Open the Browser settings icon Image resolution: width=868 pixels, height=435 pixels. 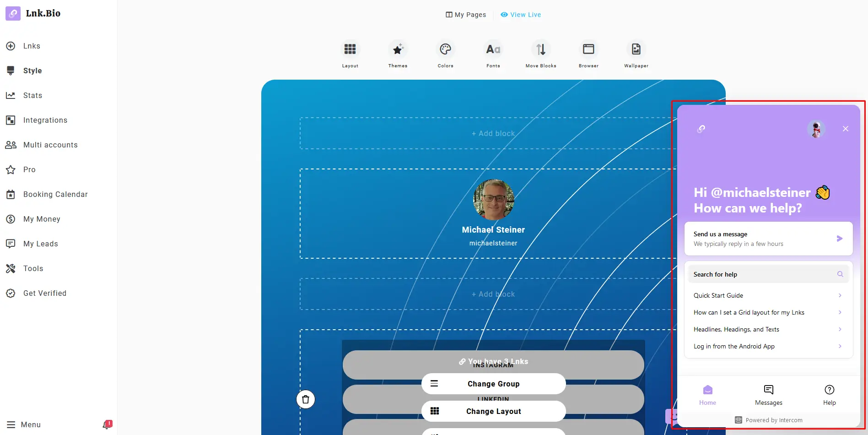[588, 49]
